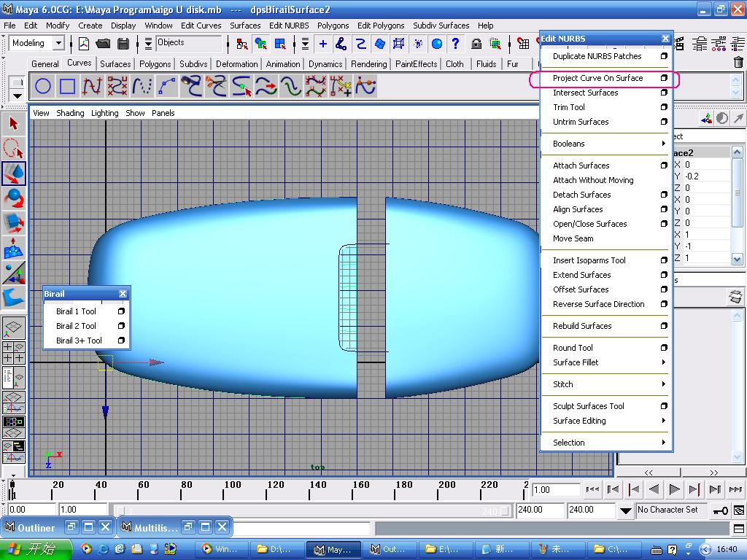Pick the Select tool arrow in the toolbox
747x560 pixels.
click(x=13, y=124)
